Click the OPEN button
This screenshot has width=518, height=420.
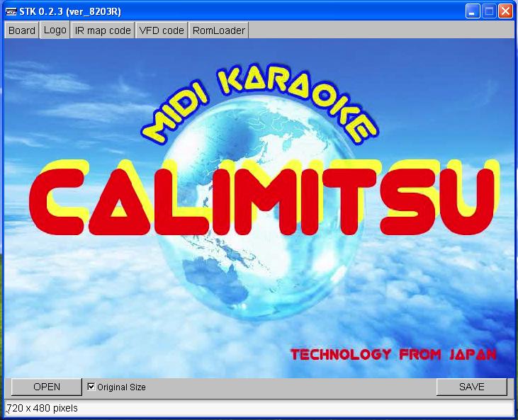(x=47, y=387)
